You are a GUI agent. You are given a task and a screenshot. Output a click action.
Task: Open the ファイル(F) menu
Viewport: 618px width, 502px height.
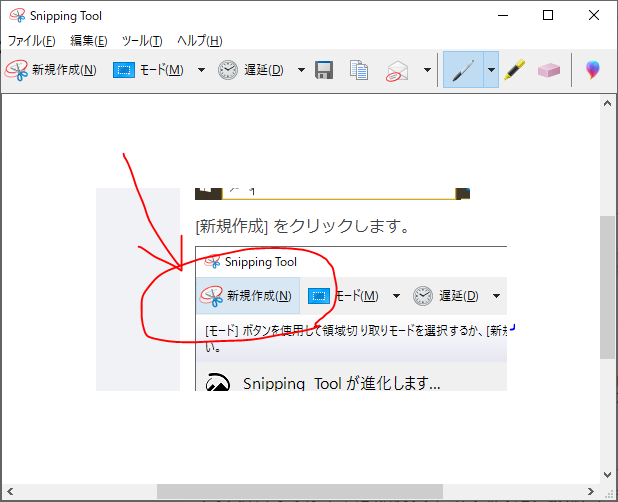(32, 41)
